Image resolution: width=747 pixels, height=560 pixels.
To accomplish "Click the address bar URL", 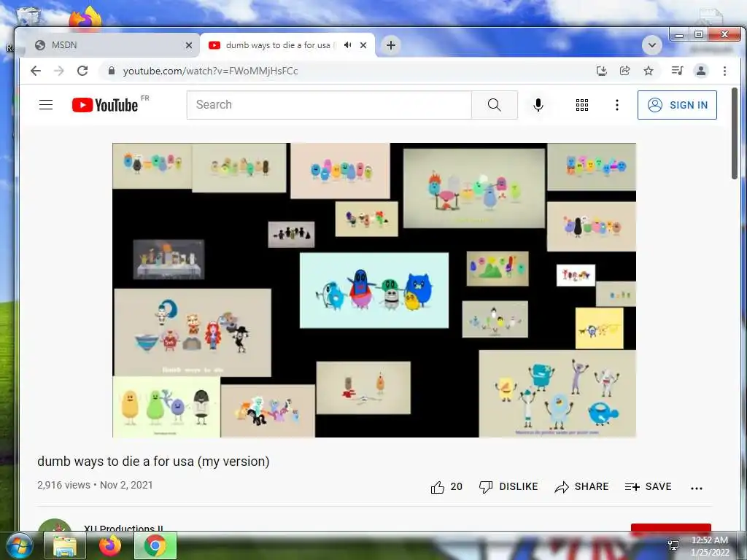I will [x=210, y=71].
